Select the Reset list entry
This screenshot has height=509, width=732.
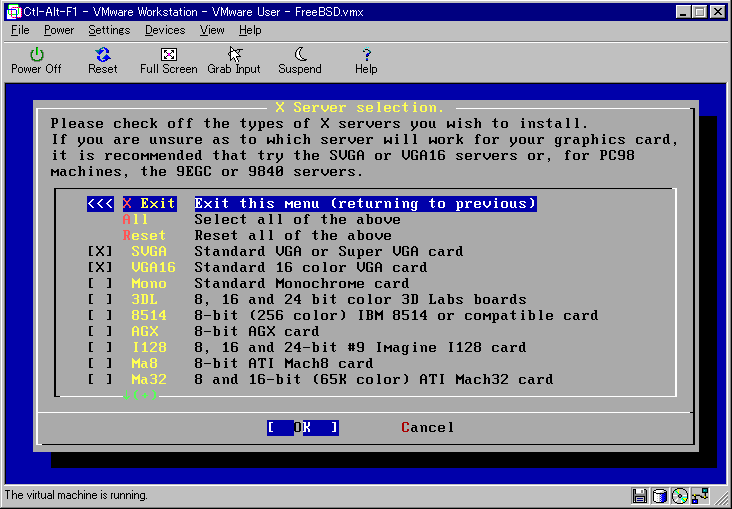(x=144, y=235)
